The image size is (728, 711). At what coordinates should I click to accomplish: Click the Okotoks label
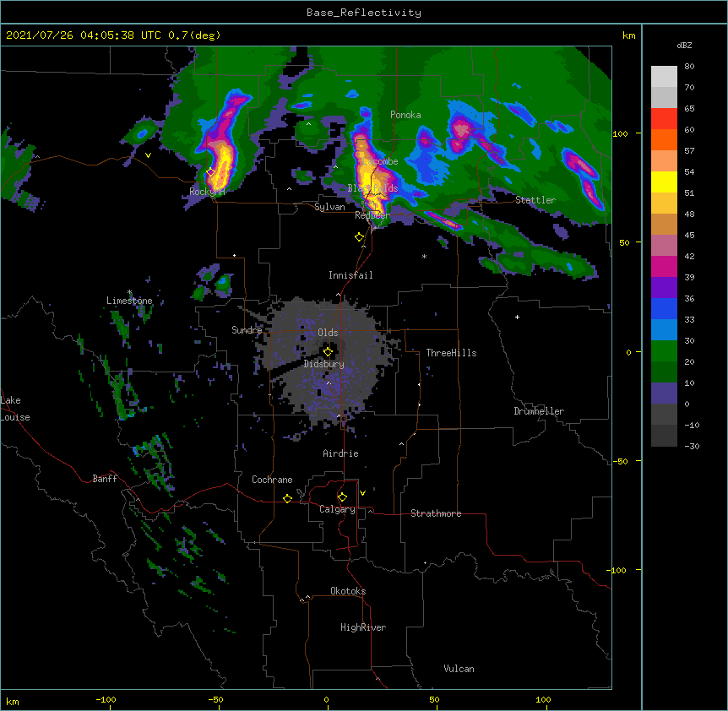pyautogui.click(x=348, y=591)
